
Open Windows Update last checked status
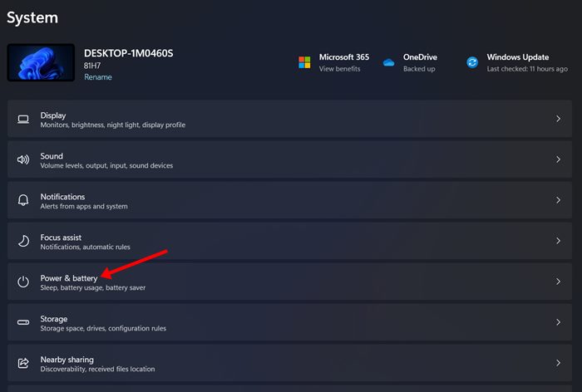(527, 69)
